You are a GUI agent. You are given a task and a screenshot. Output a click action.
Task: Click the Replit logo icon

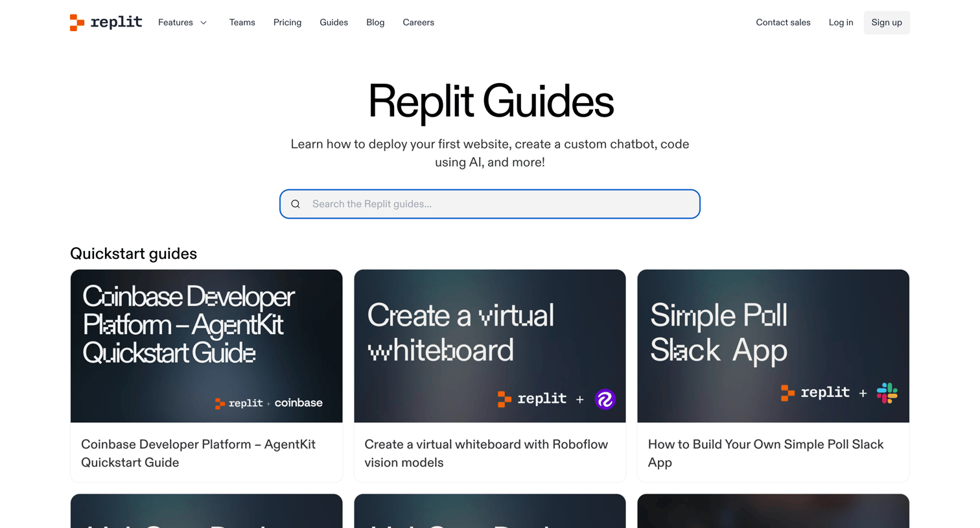77,23
